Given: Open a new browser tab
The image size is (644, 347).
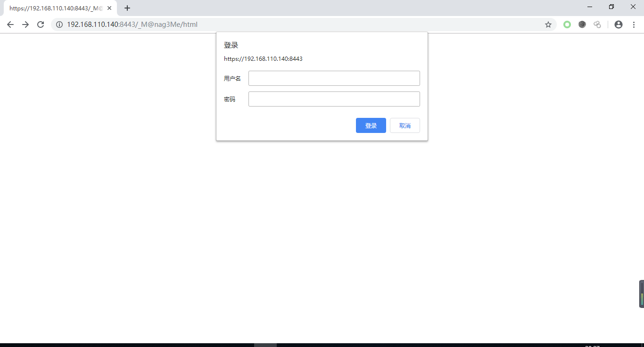Looking at the screenshot, I should [127, 8].
